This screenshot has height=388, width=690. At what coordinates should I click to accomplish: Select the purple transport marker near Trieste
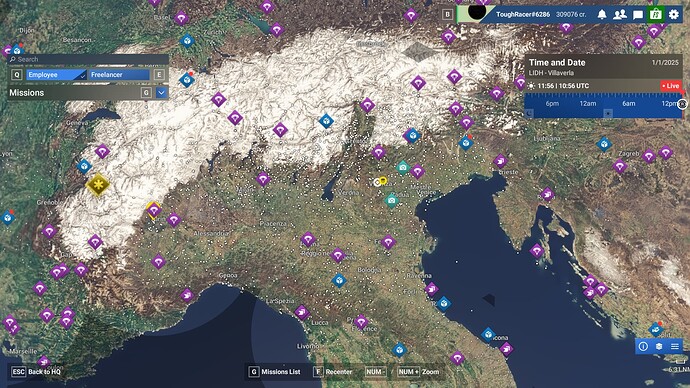pyautogui.click(x=500, y=161)
